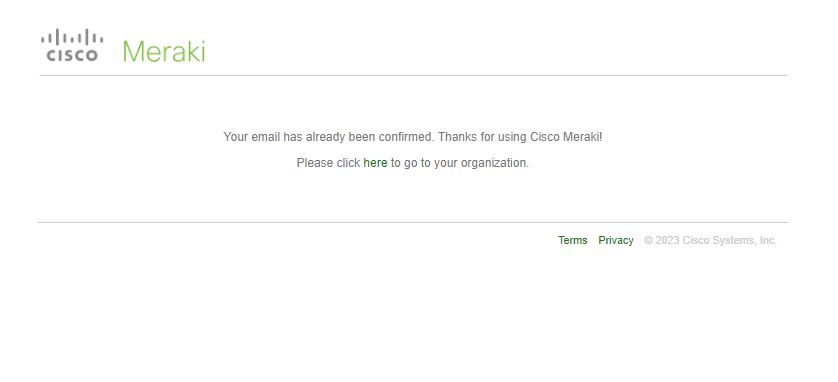Open the Terms link in the footer
Viewport: 838px width, 382px height.
click(572, 240)
